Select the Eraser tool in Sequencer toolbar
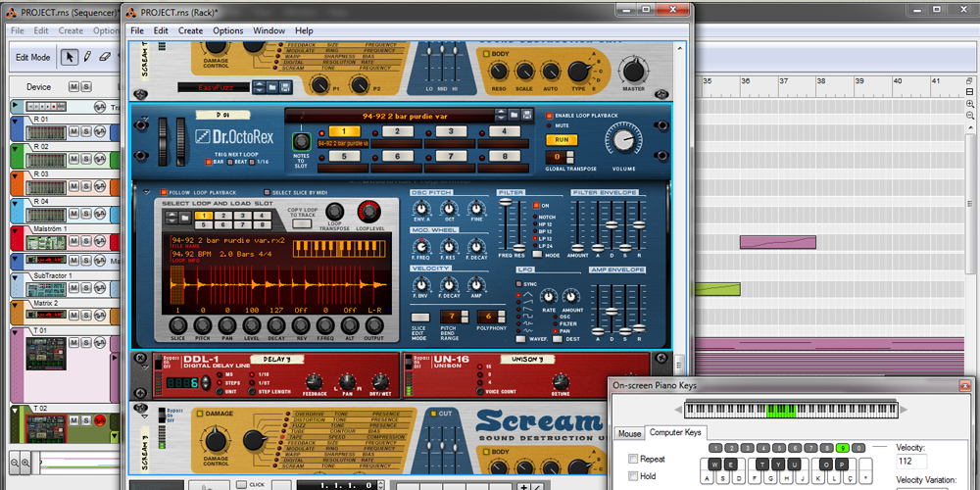 click(x=105, y=56)
